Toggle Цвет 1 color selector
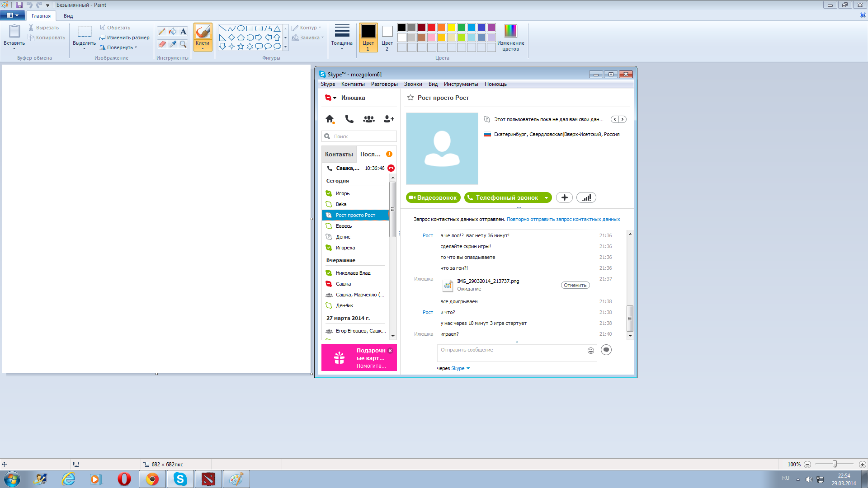Viewport: 868px width, 488px height. (x=368, y=37)
